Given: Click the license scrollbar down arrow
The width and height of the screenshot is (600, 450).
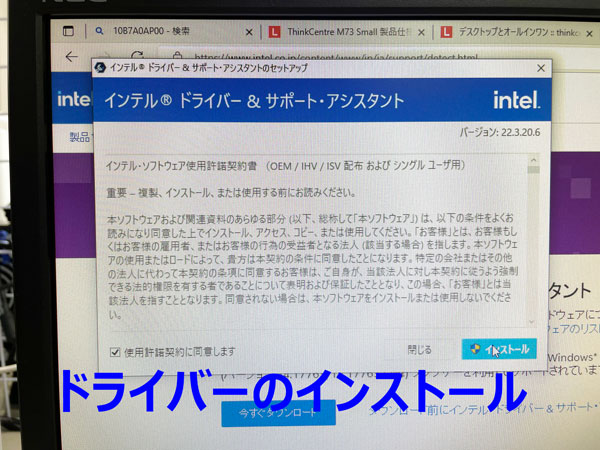Looking at the screenshot, I should point(532,322).
